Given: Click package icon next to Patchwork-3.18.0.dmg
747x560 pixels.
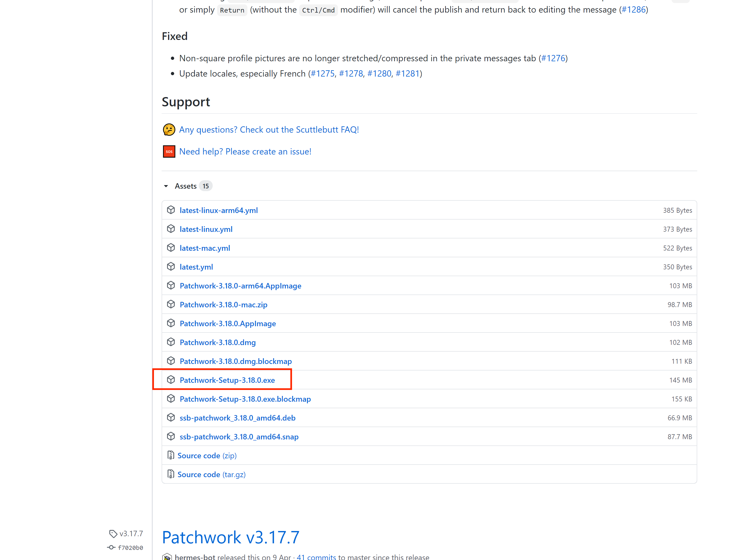Looking at the screenshot, I should pos(171,342).
